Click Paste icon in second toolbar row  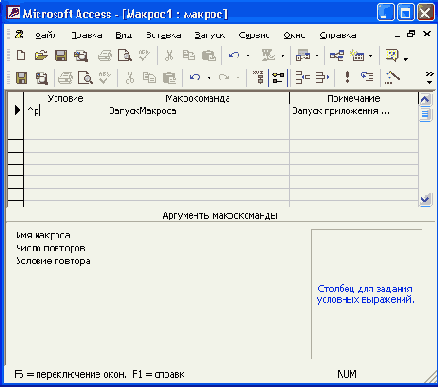(170, 78)
